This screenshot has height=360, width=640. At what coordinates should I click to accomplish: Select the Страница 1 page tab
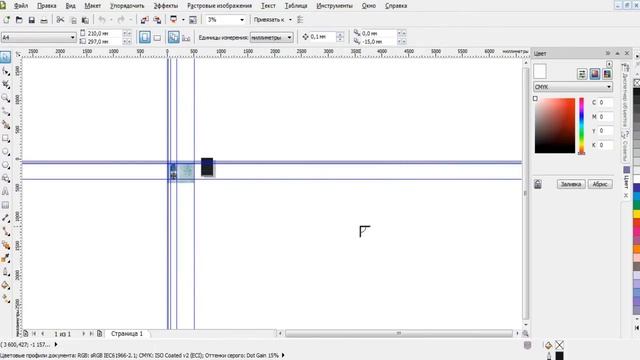(x=127, y=333)
